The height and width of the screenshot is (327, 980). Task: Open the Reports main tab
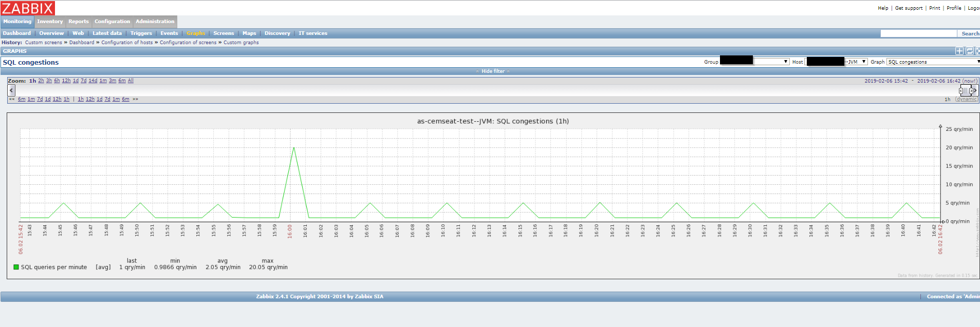[79, 22]
